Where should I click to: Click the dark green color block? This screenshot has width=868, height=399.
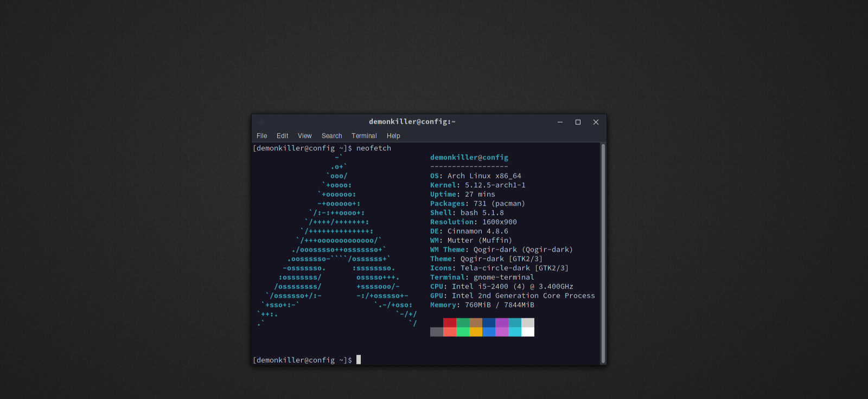pos(463,323)
